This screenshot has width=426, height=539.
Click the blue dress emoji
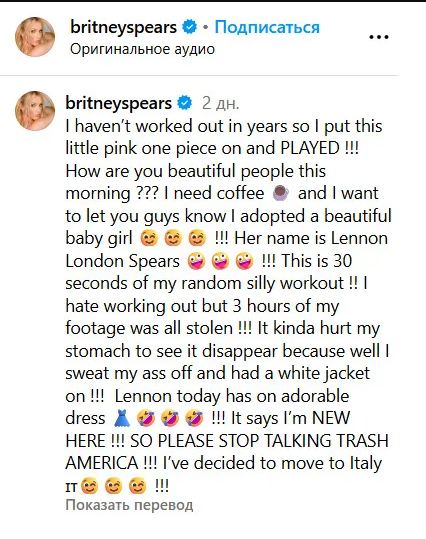(x=122, y=418)
